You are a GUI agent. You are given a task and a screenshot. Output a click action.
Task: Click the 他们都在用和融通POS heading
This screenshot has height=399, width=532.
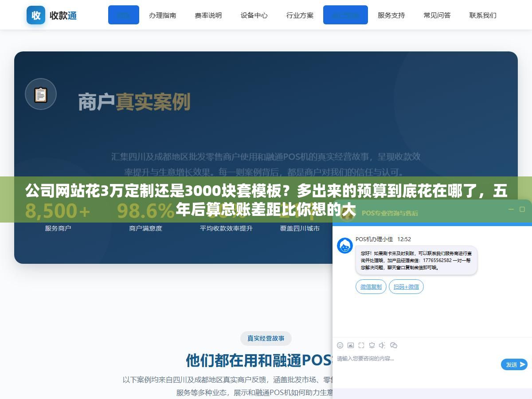click(x=259, y=360)
